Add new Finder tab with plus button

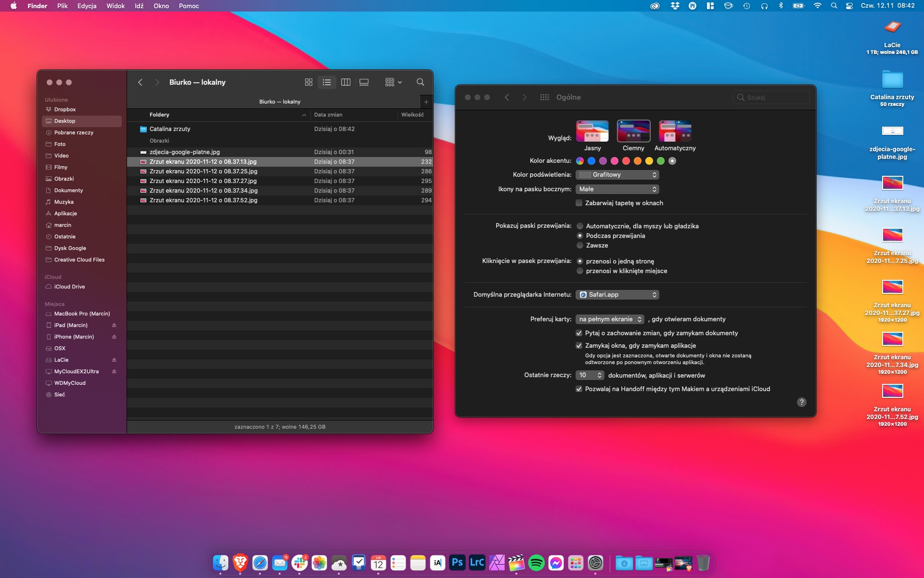pyautogui.click(x=426, y=102)
